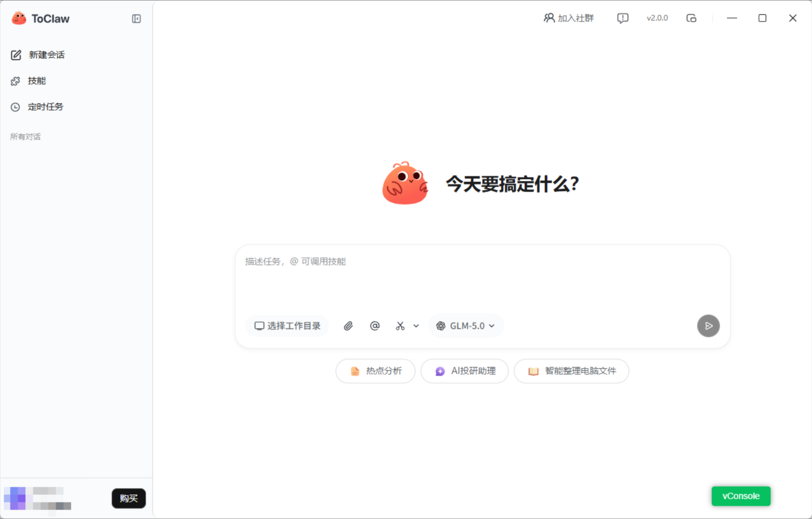Select the 智能整理电脑文件 suggestion chip

pos(571,371)
